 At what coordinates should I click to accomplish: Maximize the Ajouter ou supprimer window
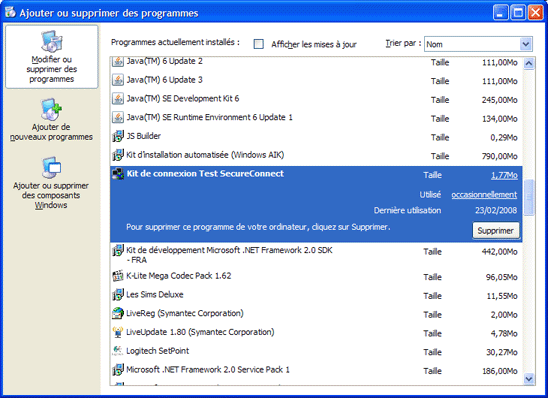coord(518,13)
